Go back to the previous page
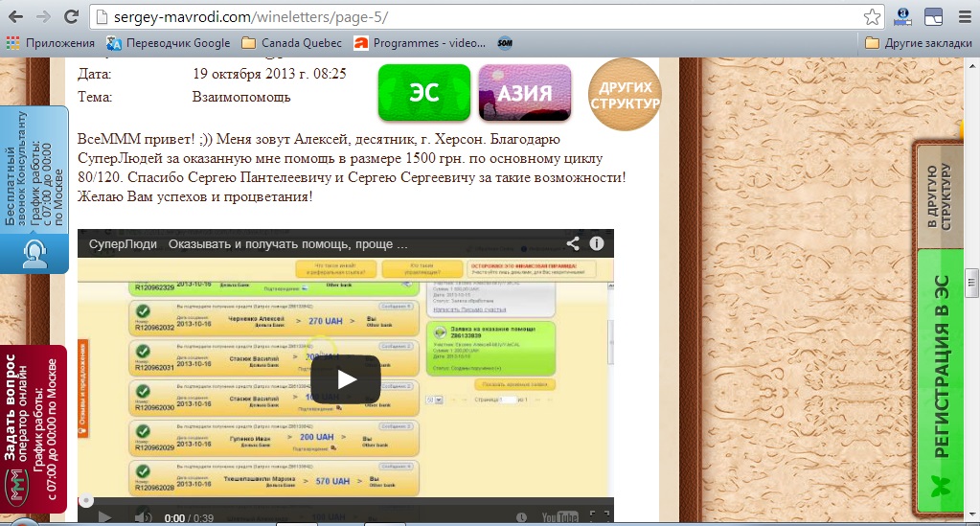The width and height of the screenshot is (980, 526). coord(15,17)
